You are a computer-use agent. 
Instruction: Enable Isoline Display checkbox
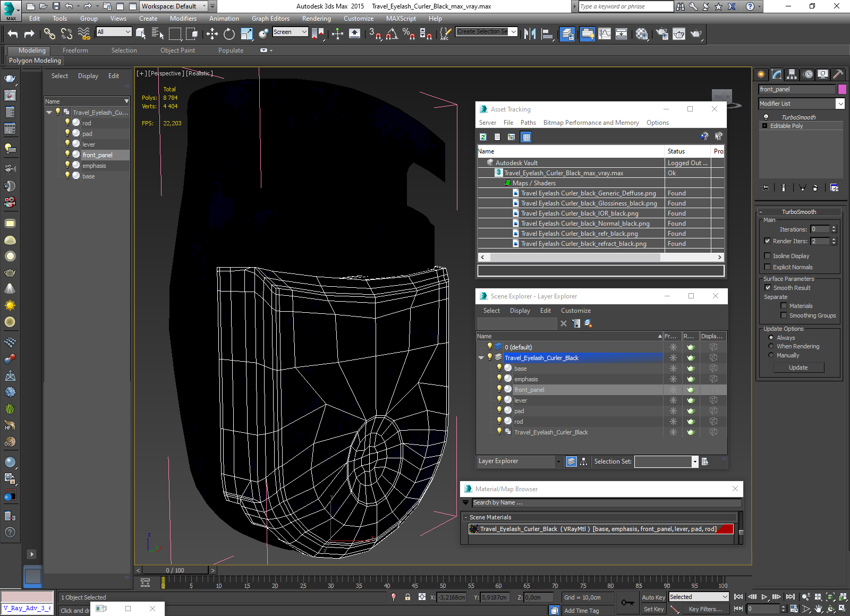click(x=767, y=255)
